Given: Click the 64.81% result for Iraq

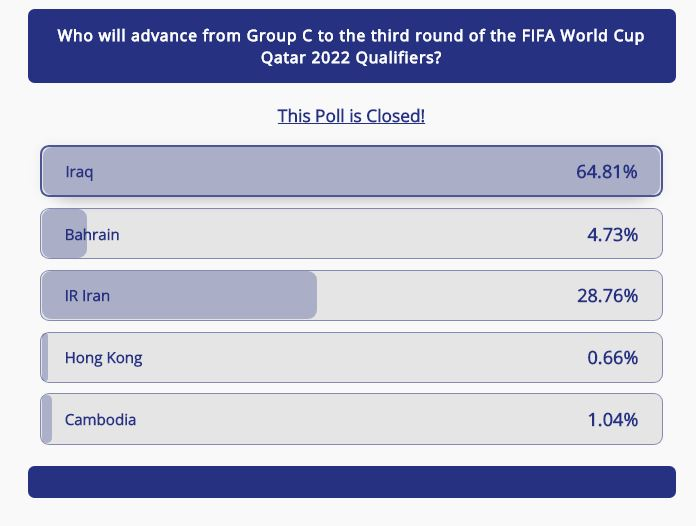Looking at the screenshot, I should (x=606, y=171).
